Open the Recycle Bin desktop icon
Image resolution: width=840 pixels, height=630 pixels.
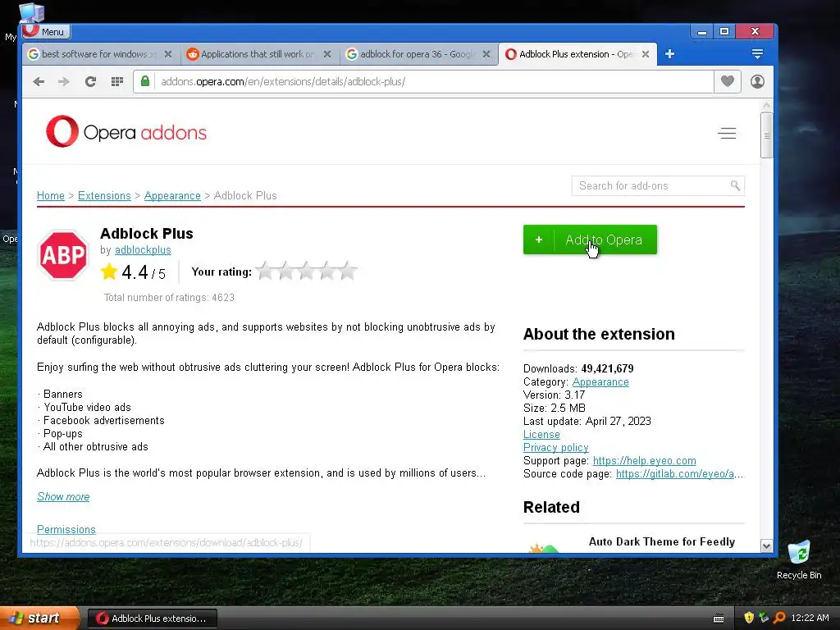point(799,560)
